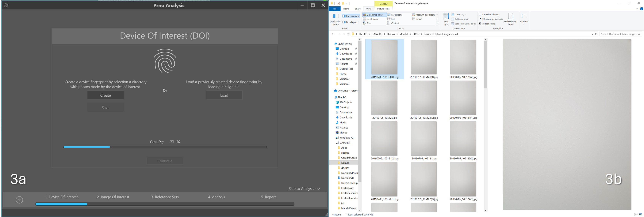Select Large icons layout
The height and width of the screenshot is (217, 644).
click(x=395, y=15)
